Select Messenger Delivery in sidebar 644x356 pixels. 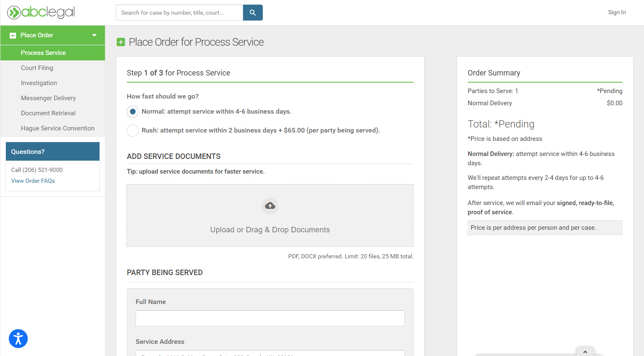click(48, 98)
